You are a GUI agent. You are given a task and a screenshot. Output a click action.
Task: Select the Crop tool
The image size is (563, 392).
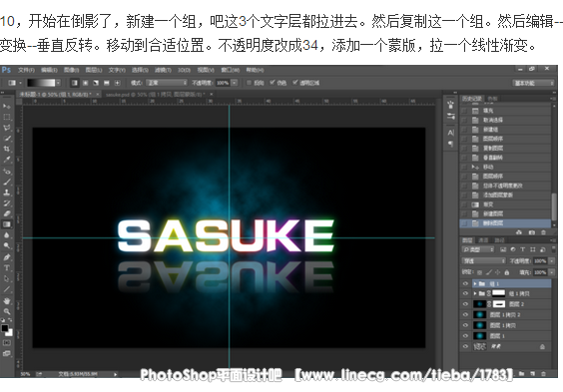point(6,149)
